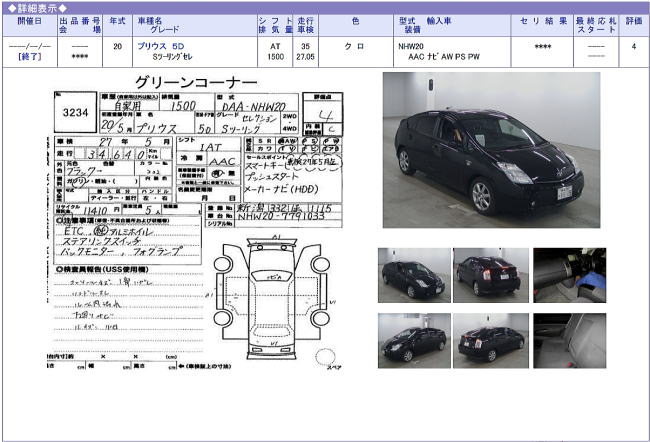Select the model code NHW20

click(x=411, y=46)
